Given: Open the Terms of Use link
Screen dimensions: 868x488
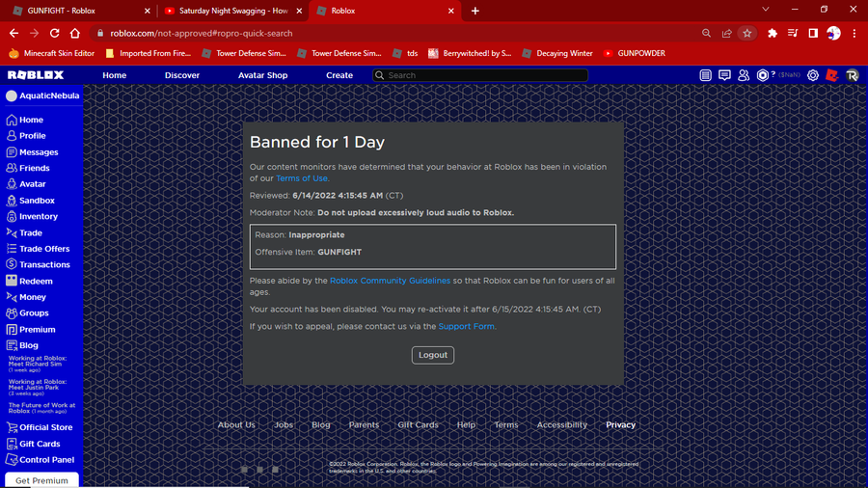Looking at the screenshot, I should click(x=302, y=178).
